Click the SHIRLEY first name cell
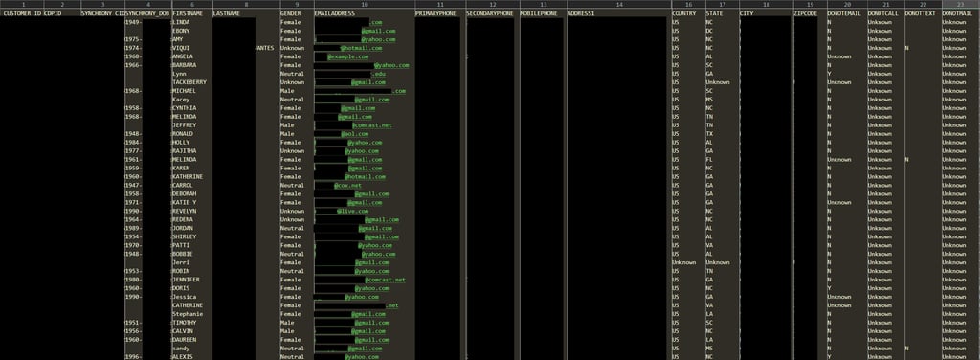 click(185, 236)
